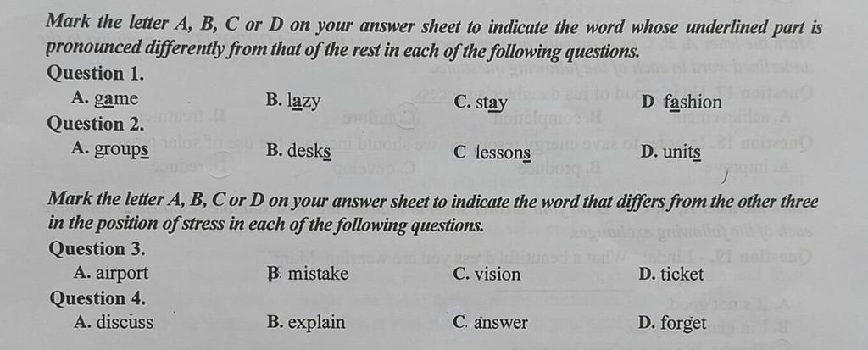This screenshot has width=868, height=350.
Task: Select answer C lessons
Action: pyautogui.click(x=492, y=153)
